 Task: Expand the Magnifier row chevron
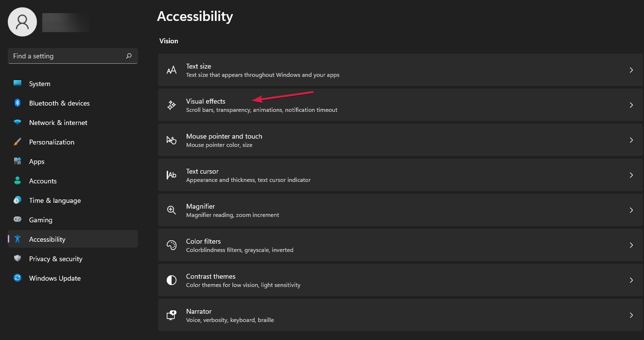631,210
